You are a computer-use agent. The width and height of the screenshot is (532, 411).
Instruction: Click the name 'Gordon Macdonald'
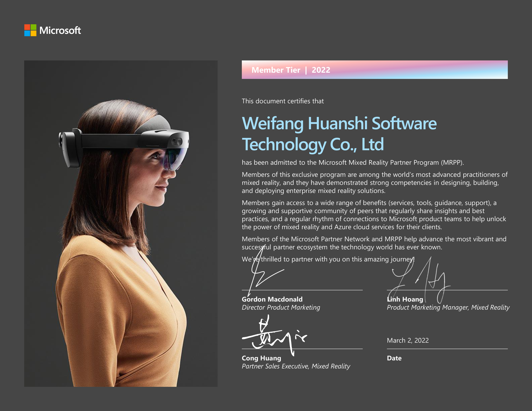(x=272, y=299)
